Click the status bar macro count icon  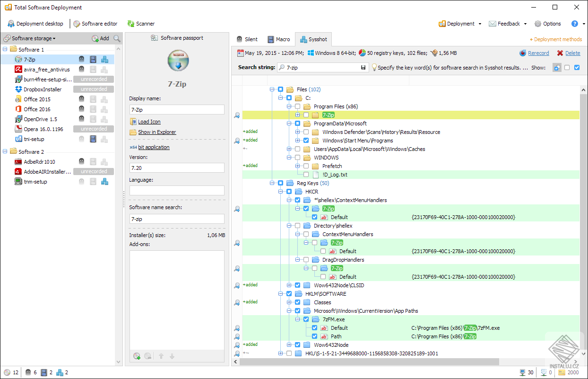click(x=44, y=372)
